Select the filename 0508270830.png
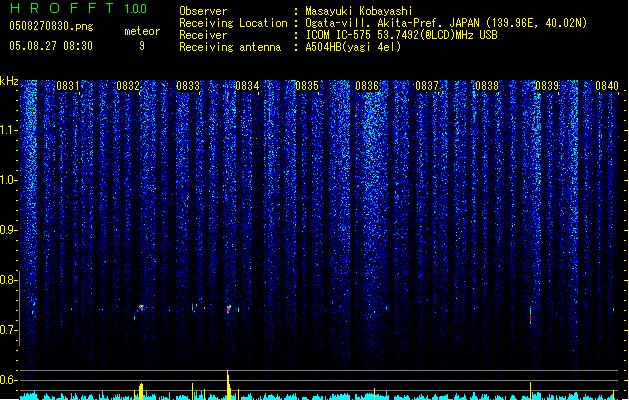 [x=51, y=27]
